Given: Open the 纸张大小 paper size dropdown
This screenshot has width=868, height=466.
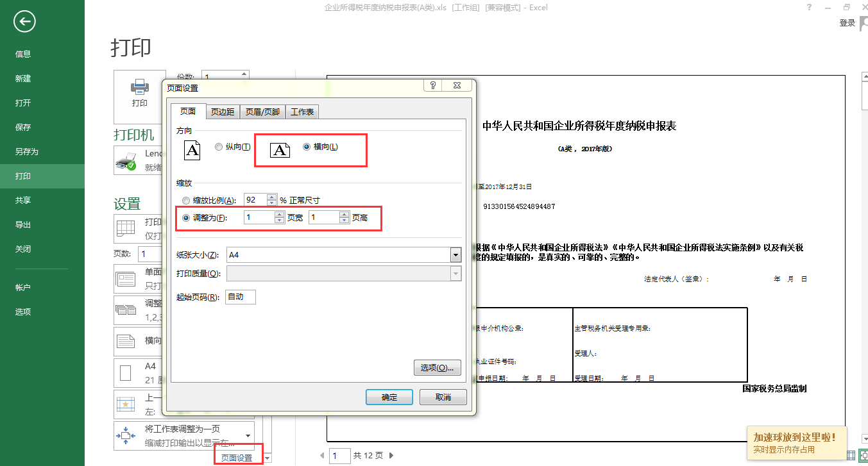Looking at the screenshot, I should point(455,255).
